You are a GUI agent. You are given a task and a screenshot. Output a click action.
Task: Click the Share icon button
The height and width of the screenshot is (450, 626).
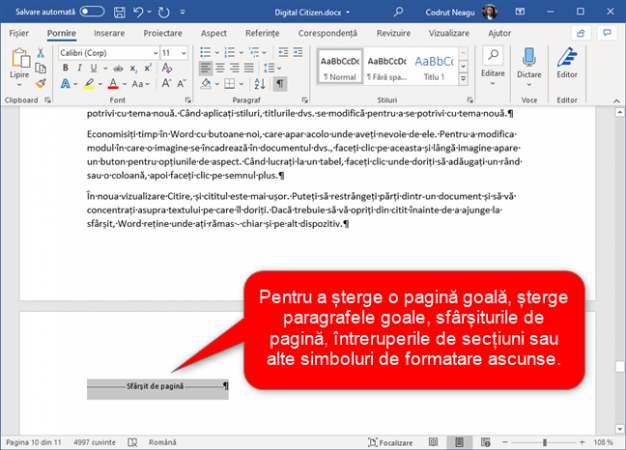(x=581, y=33)
